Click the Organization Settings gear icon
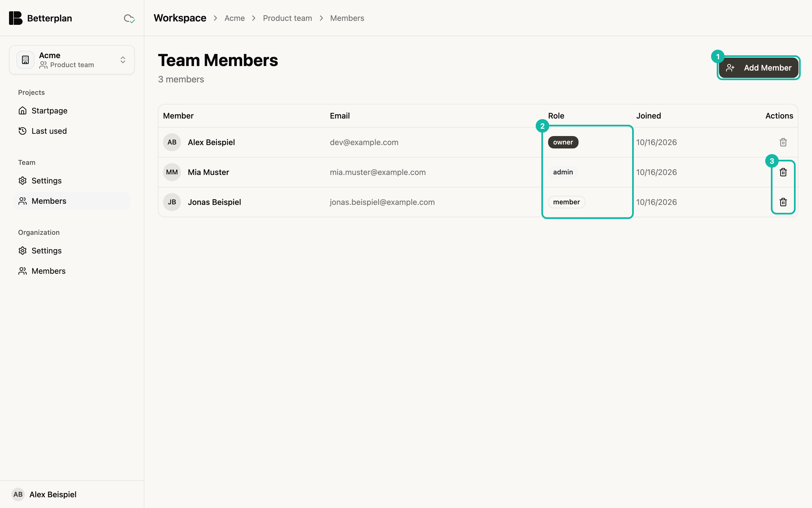The image size is (812, 508). click(23, 251)
